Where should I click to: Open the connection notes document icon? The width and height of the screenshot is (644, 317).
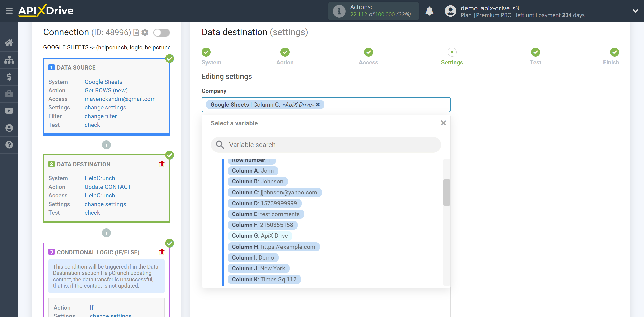136,33
